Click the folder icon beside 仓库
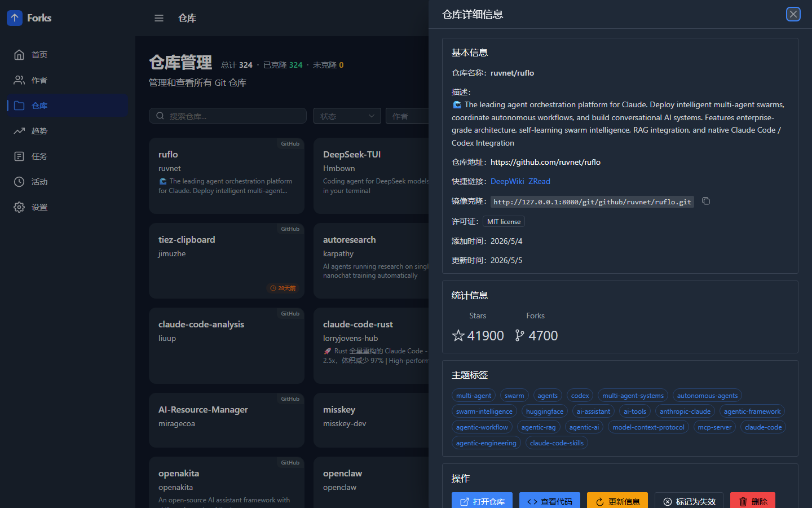 point(19,106)
